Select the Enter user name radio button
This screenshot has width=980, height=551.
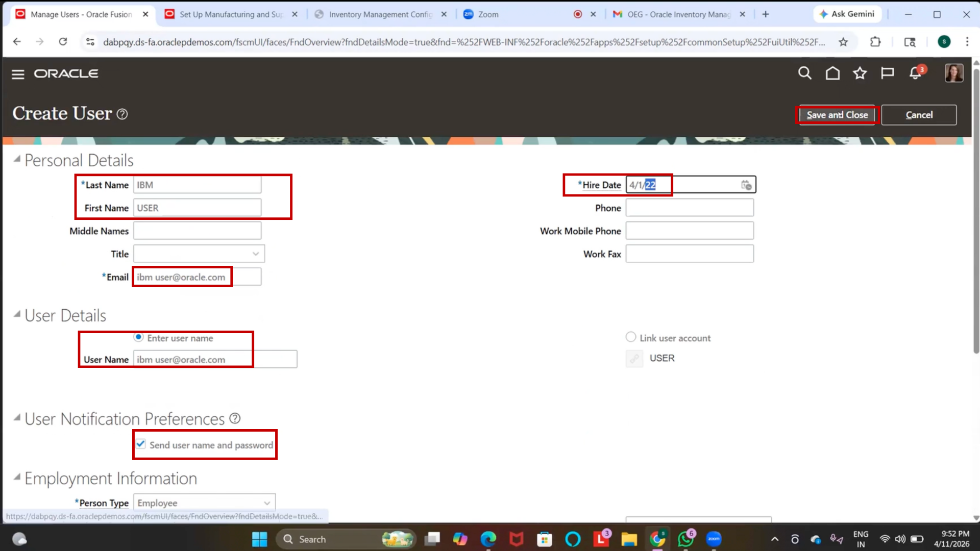(x=138, y=337)
